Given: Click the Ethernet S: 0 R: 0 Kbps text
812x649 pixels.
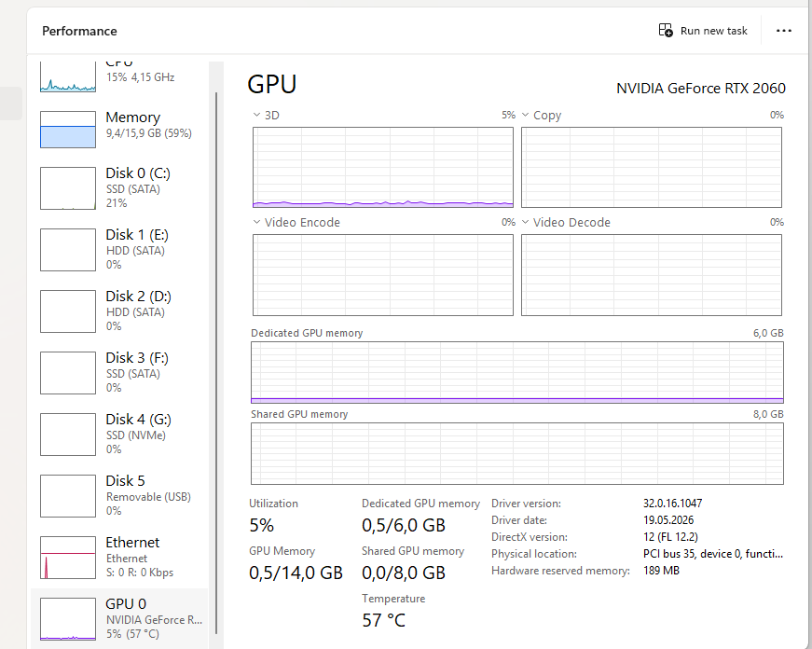Looking at the screenshot, I should click(x=140, y=573).
